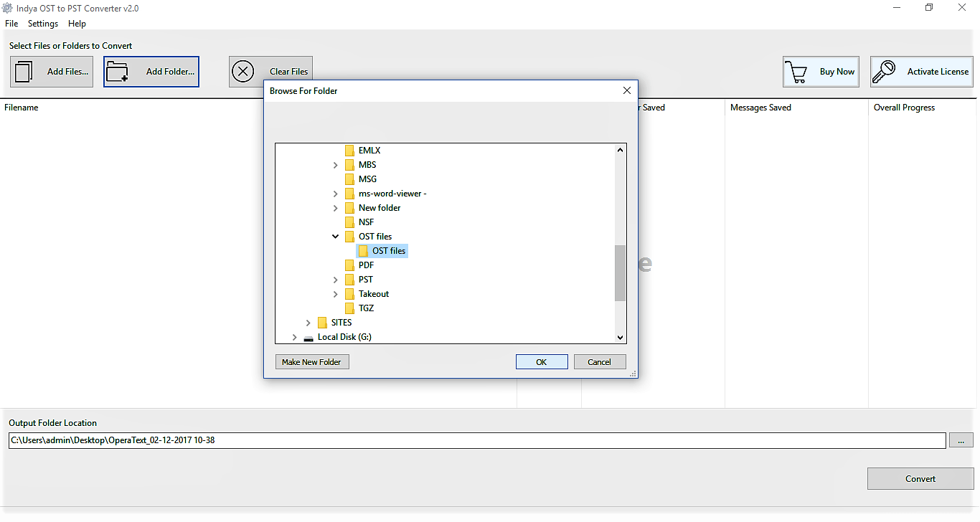Select the MSG folder icon

click(x=349, y=179)
